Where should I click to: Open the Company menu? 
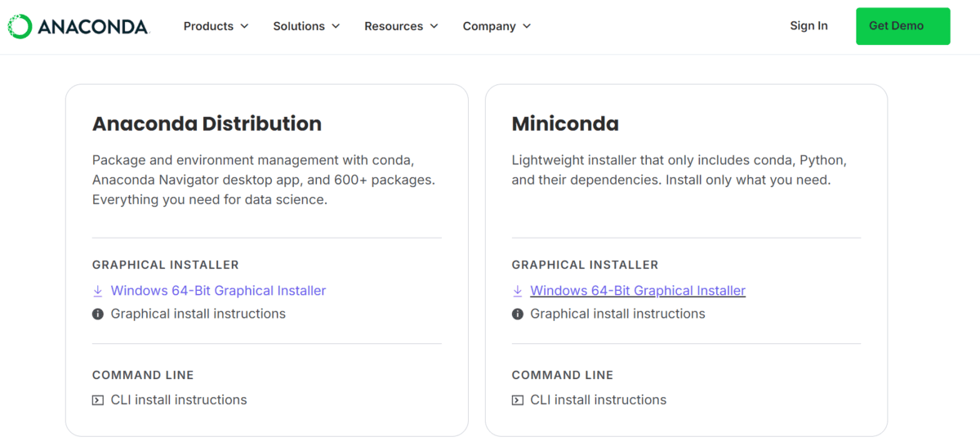click(x=497, y=26)
